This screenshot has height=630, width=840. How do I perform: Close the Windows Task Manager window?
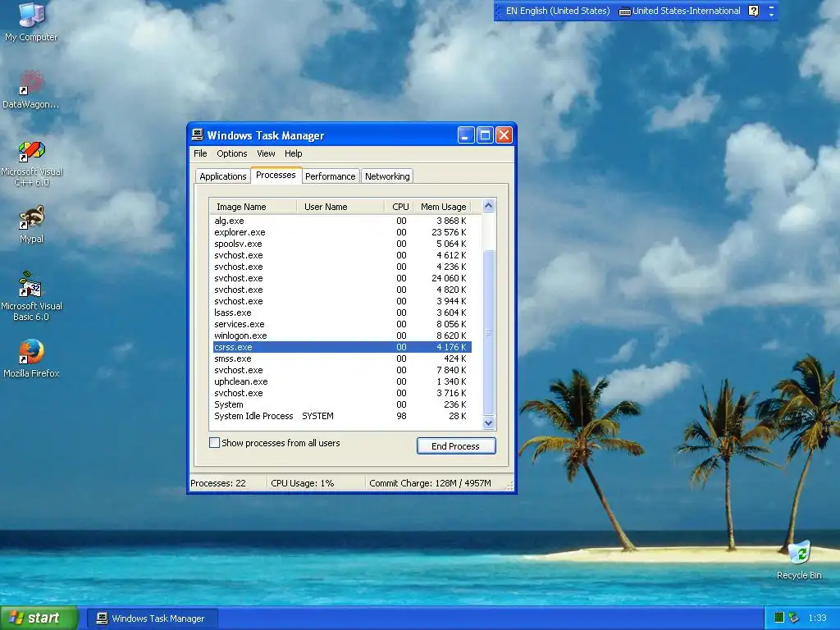click(x=504, y=135)
